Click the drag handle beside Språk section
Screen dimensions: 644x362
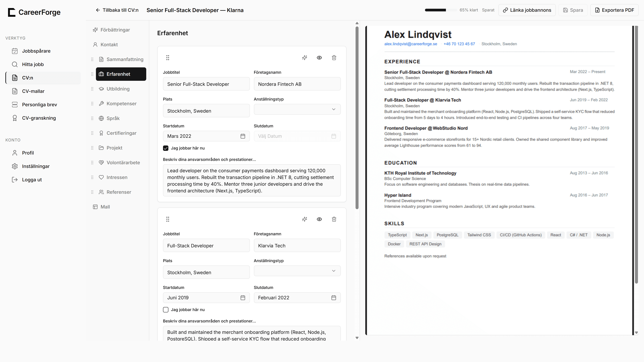pos(92,118)
